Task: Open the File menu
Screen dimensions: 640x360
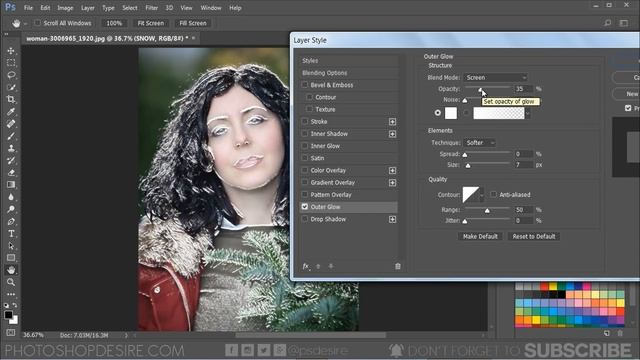Action: pyautogui.click(x=28, y=8)
